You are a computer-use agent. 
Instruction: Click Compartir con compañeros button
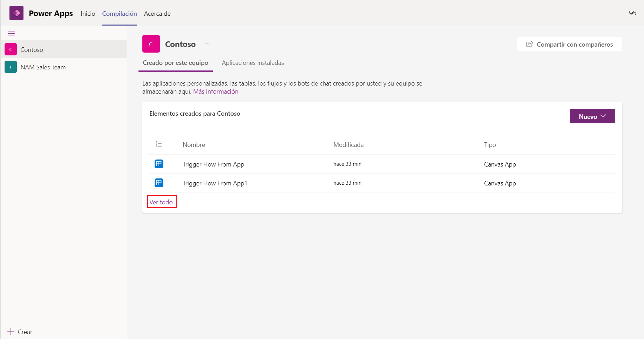pyautogui.click(x=569, y=44)
